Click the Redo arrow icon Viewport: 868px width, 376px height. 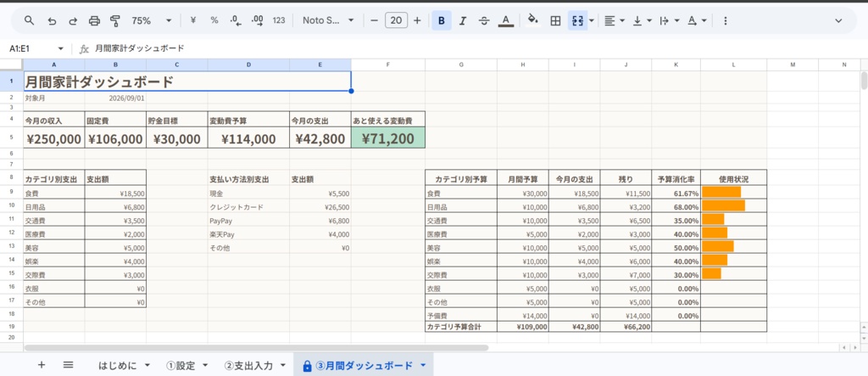coord(73,20)
